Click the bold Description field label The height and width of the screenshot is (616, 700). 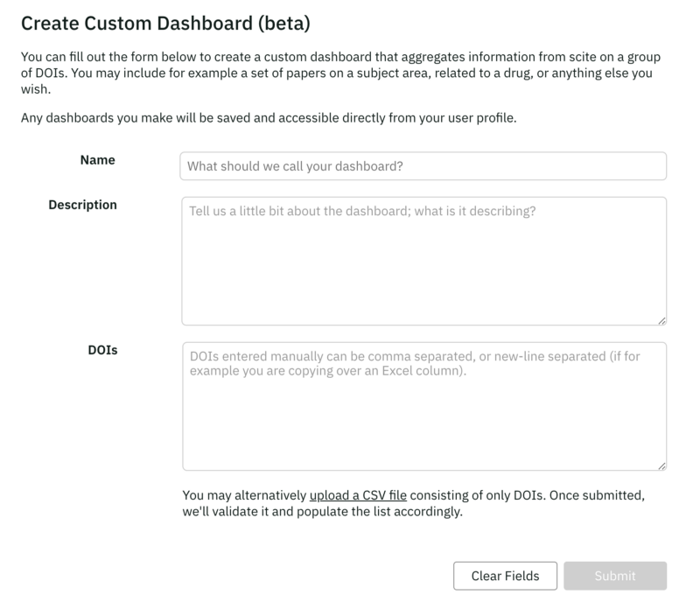coord(82,205)
